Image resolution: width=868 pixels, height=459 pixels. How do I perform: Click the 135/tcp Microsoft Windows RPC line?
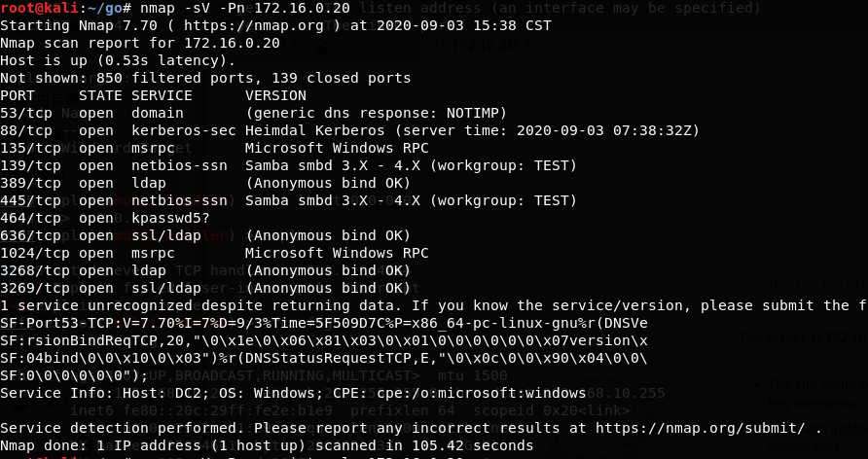pos(214,148)
